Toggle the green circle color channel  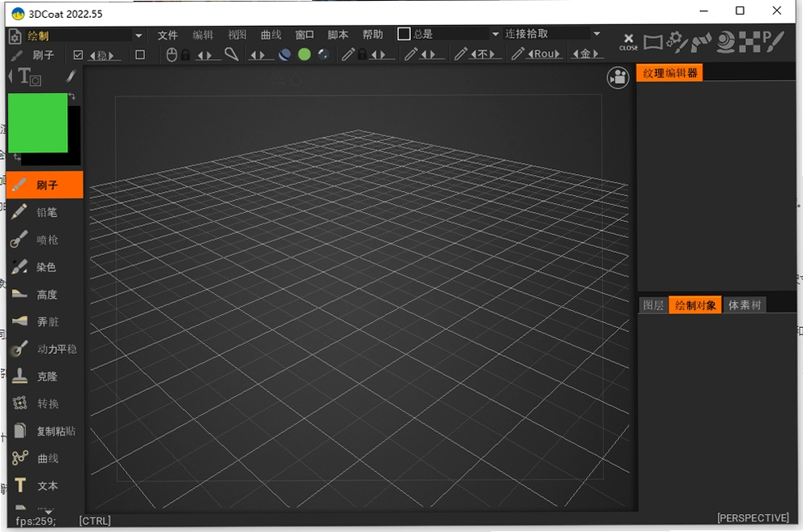pyautogui.click(x=304, y=54)
